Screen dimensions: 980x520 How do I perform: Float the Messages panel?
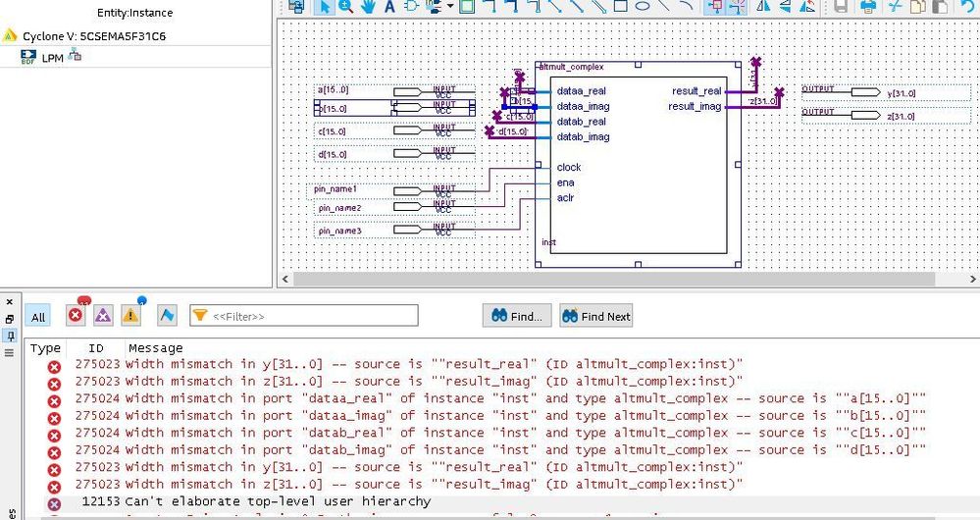point(10,319)
